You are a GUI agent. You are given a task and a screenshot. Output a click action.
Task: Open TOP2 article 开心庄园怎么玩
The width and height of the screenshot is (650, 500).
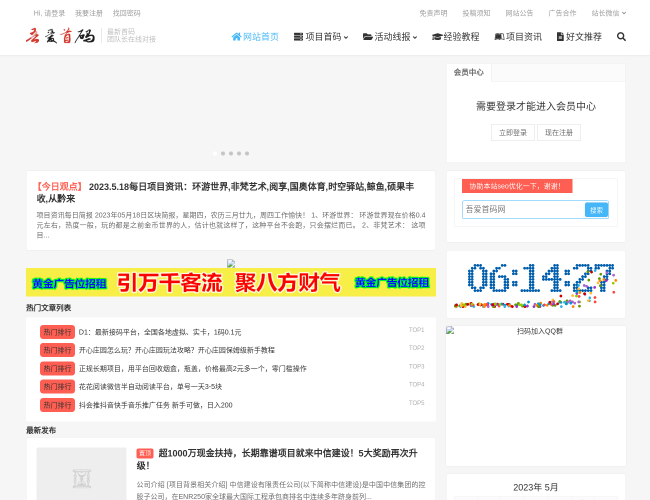177,350
